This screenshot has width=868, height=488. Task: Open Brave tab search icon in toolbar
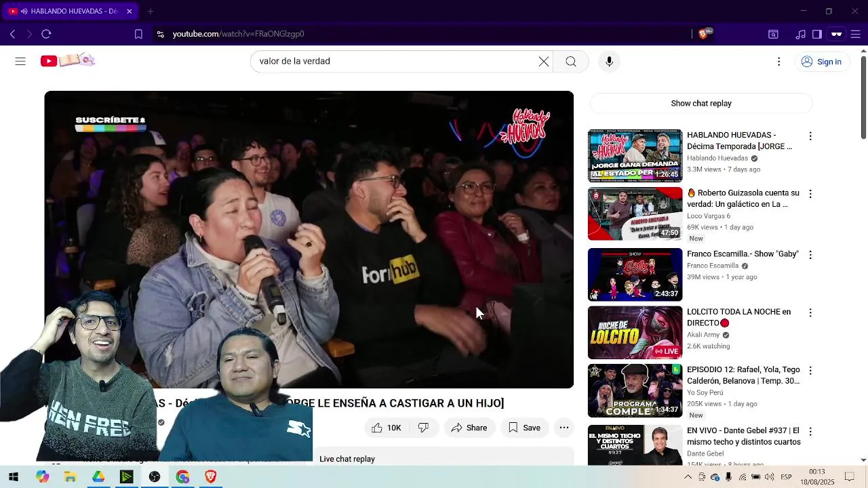coord(773,34)
